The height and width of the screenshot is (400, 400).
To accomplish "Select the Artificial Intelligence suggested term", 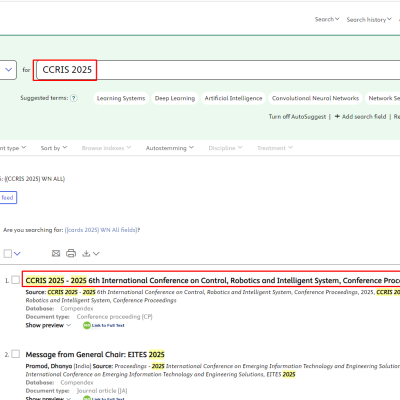I will pos(233,98).
